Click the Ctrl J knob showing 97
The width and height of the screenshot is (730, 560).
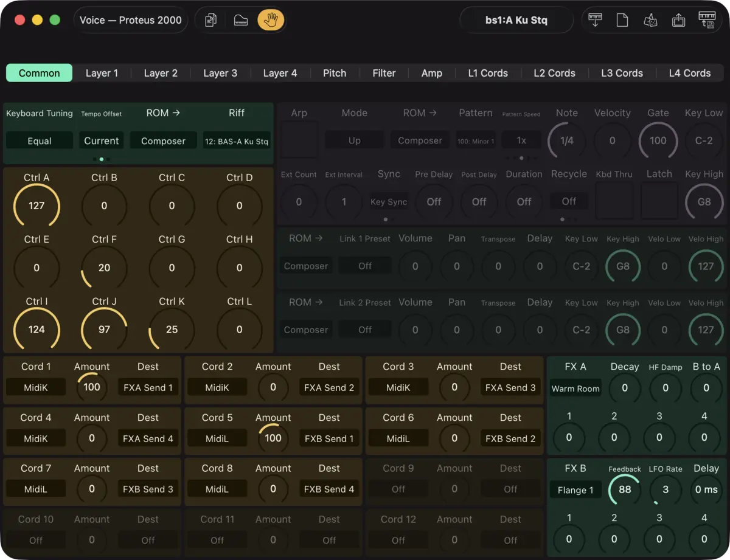[104, 330]
